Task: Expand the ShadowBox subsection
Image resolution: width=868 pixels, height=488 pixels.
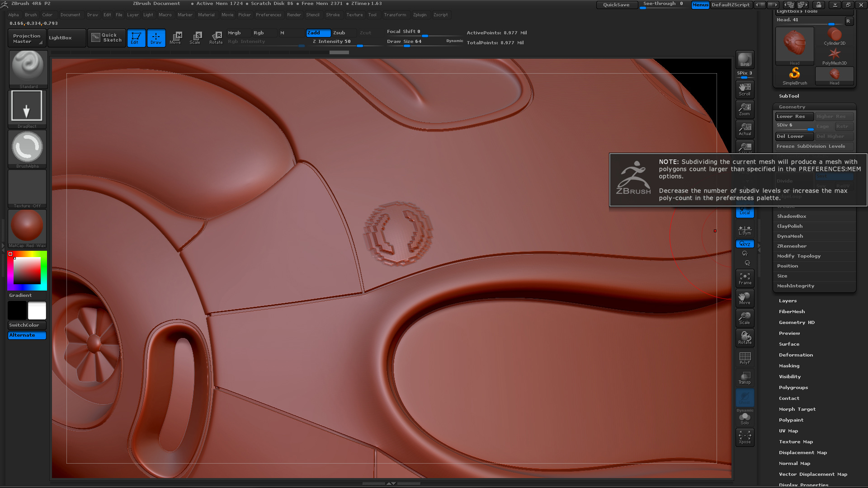Action: (792, 216)
